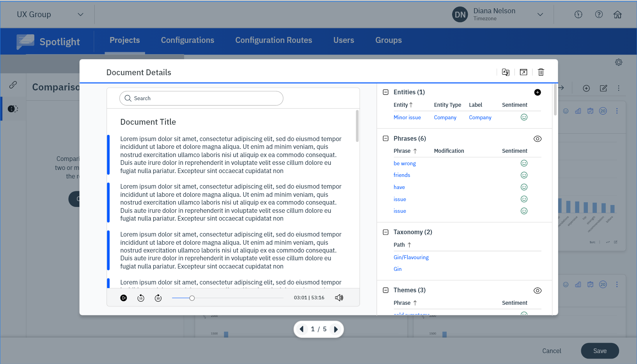Click the 'have' phrase link
Viewport: 637px width, 364px height.
[x=399, y=187]
